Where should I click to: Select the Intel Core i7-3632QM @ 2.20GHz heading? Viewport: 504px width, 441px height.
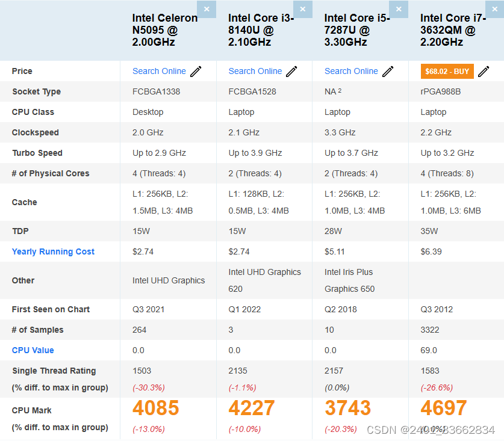coord(453,30)
